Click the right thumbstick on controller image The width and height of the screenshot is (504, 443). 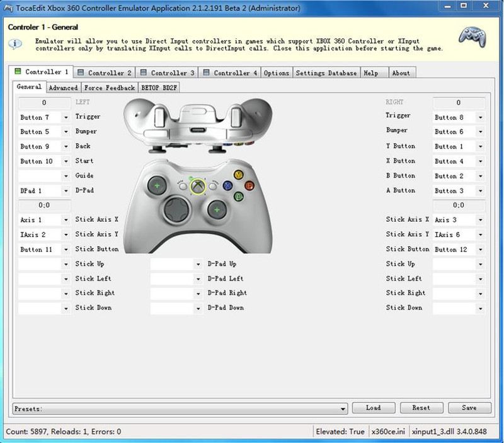(x=216, y=209)
